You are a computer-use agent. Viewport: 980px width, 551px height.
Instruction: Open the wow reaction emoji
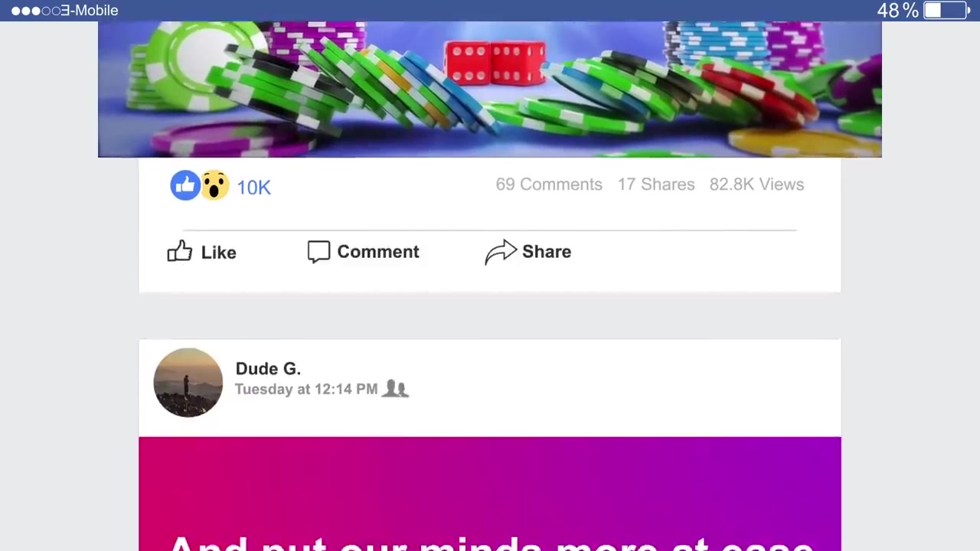(x=214, y=185)
